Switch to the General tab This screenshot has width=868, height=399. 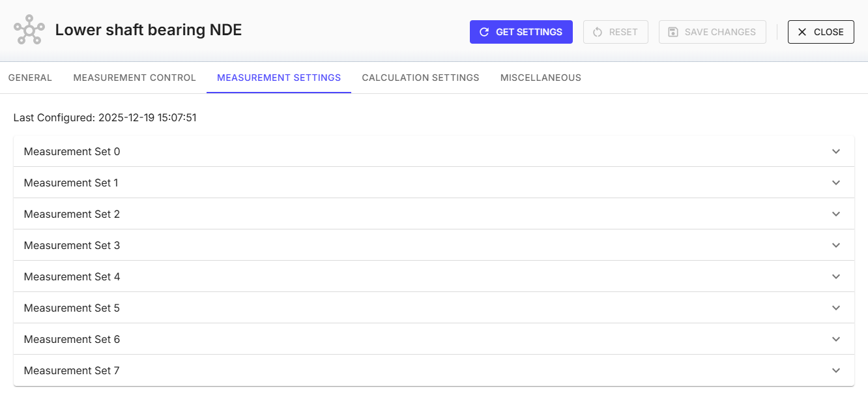click(x=30, y=78)
